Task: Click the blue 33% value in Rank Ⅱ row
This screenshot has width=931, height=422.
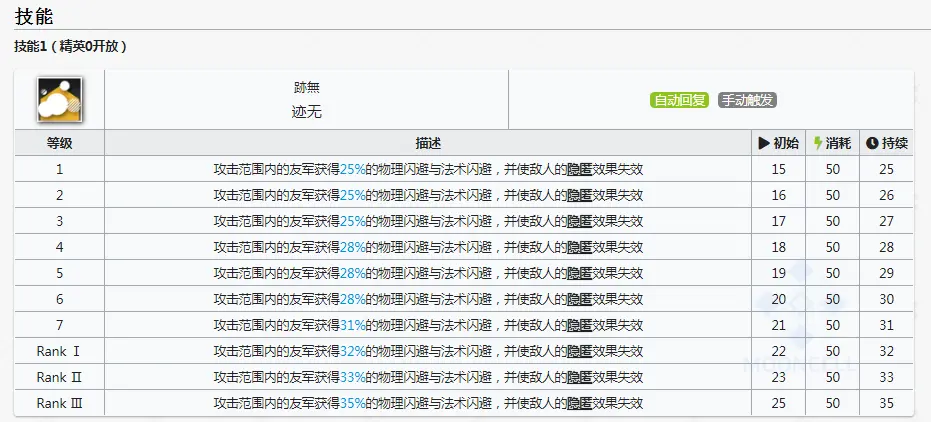Action: click(x=353, y=377)
